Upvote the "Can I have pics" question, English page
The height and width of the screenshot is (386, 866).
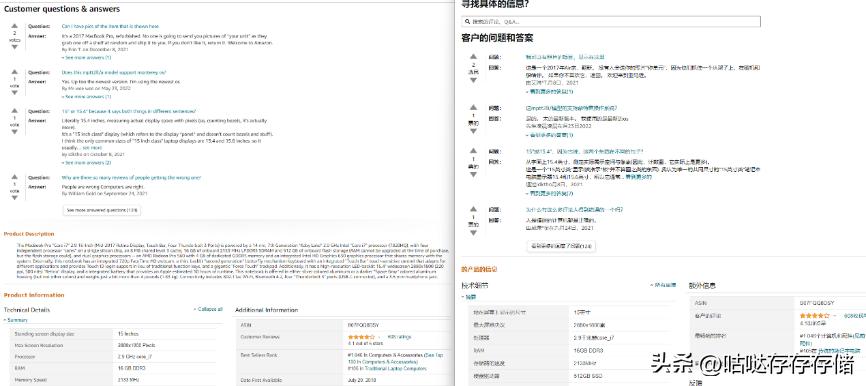pos(14,26)
